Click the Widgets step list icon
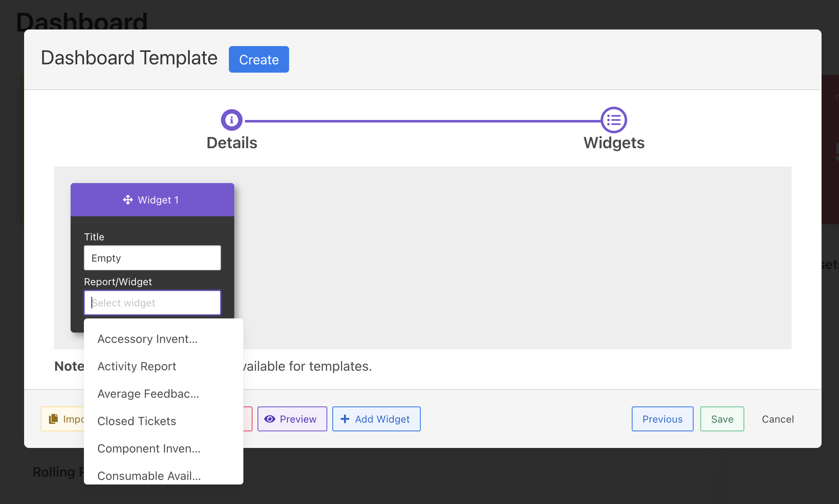The width and height of the screenshot is (839, 504). pyautogui.click(x=613, y=120)
